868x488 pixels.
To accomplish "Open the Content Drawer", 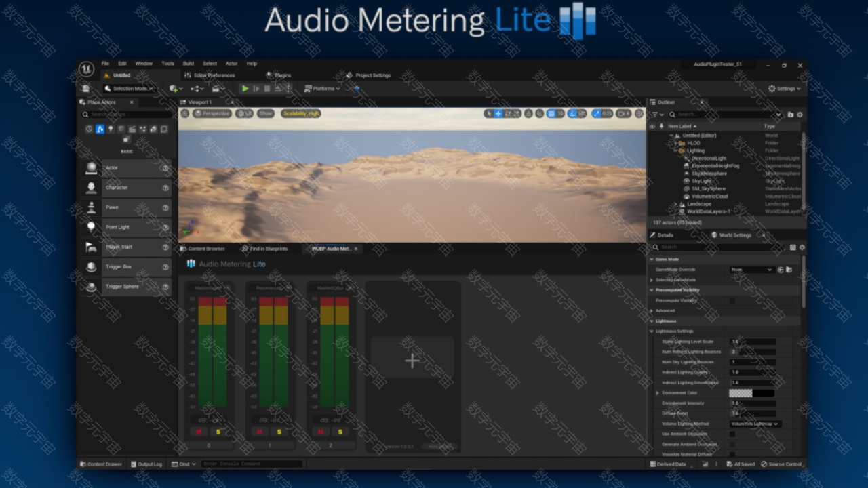I will 102,464.
